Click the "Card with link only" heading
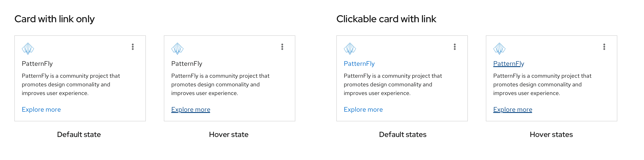Image resolution: width=644 pixels, height=160 pixels. pyautogui.click(x=54, y=19)
